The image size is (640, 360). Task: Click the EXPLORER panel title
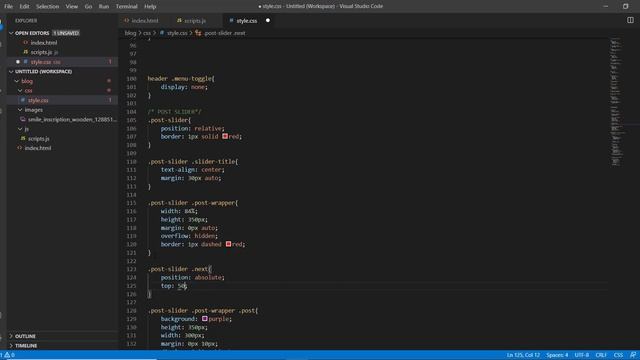click(26, 20)
